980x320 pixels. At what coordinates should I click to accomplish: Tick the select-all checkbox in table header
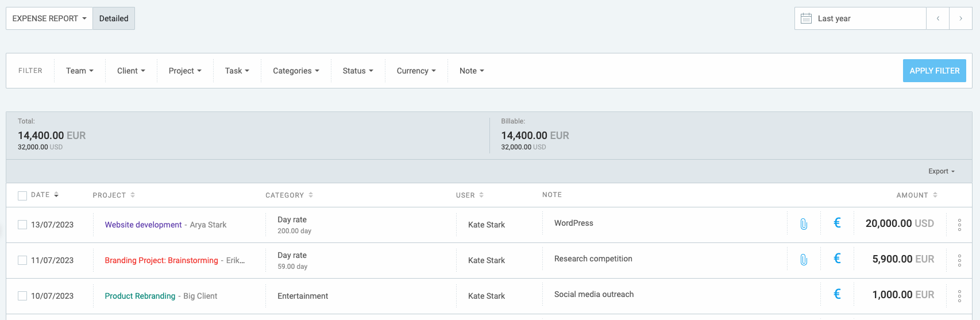[22, 196]
